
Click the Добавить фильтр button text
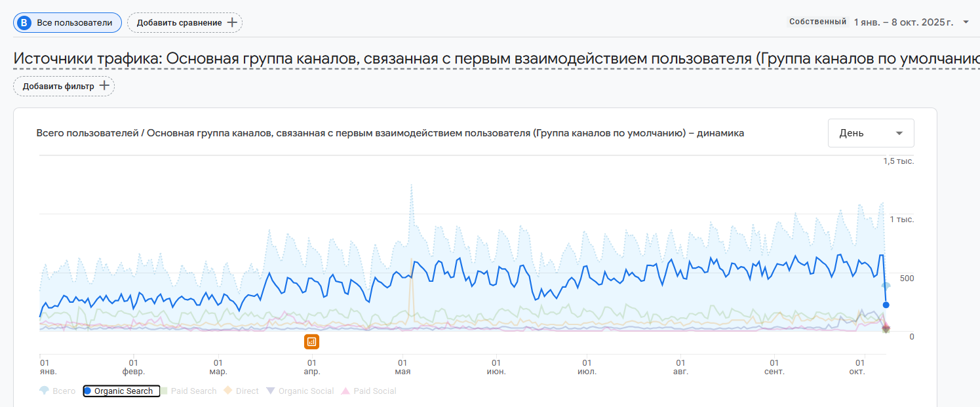click(x=58, y=86)
